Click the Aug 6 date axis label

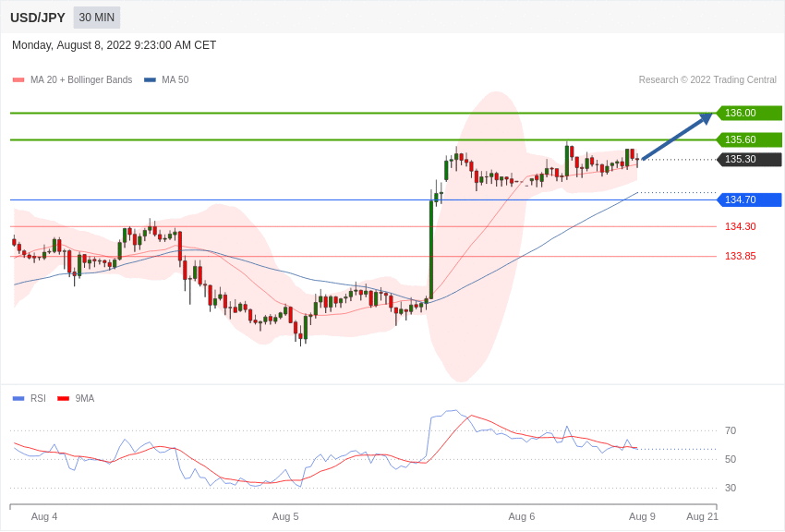pos(522,516)
